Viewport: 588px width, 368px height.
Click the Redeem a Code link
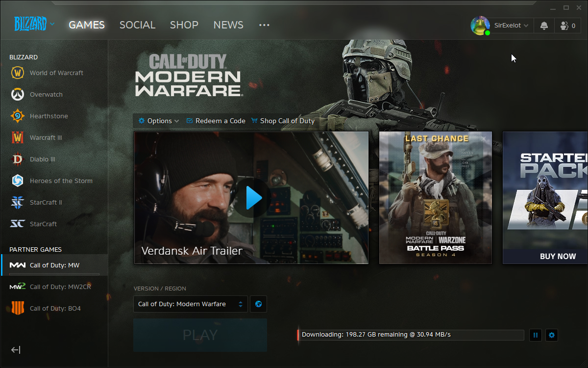[x=216, y=121]
